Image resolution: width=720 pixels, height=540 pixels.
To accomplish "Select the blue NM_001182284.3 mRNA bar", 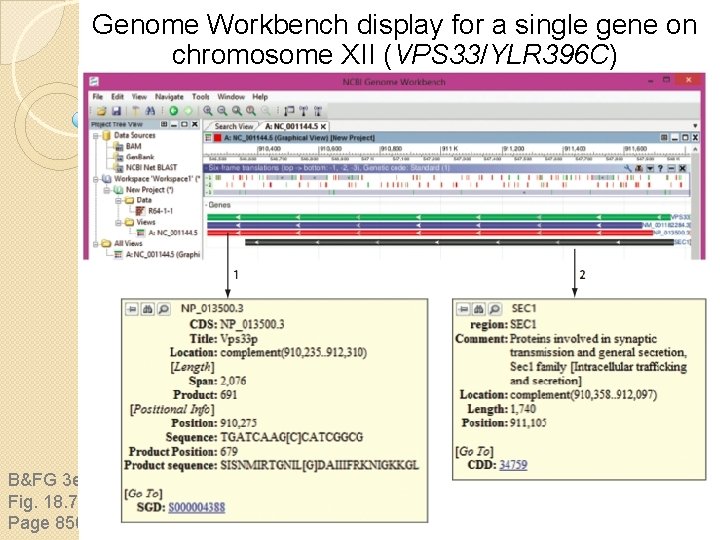I will pyautogui.click(x=425, y=225).
